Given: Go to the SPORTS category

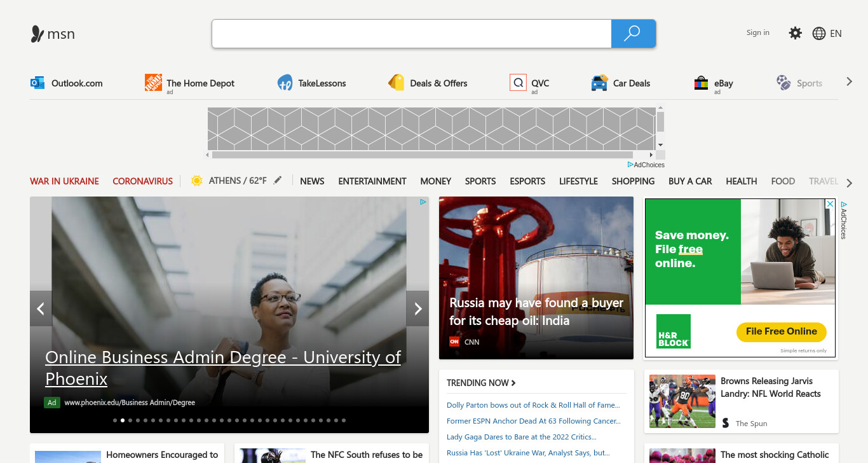Looking at the screenshot, I should pos(480,181).
